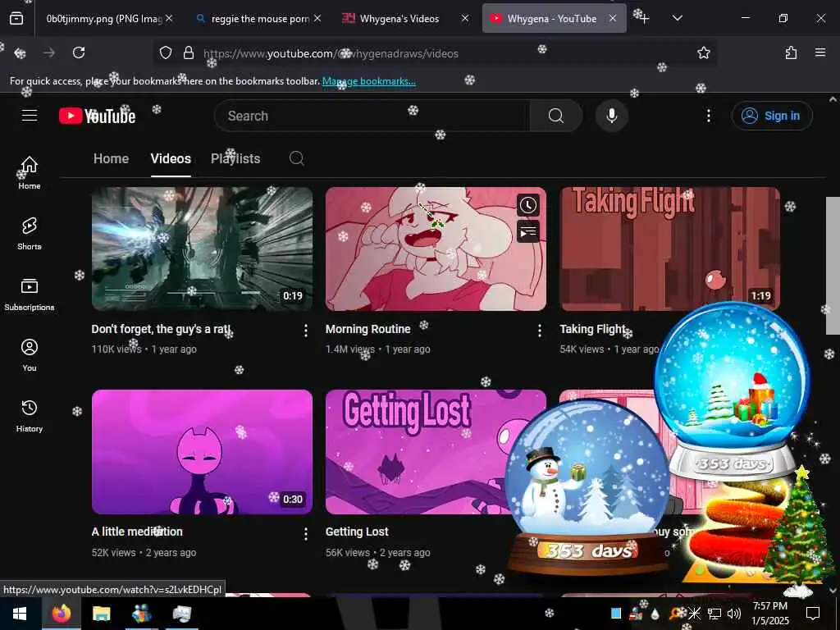This screenshot has height=630, width=840.
Task: Click the taskbar clock showing 7:57 PM
Action: coord(770,614)
